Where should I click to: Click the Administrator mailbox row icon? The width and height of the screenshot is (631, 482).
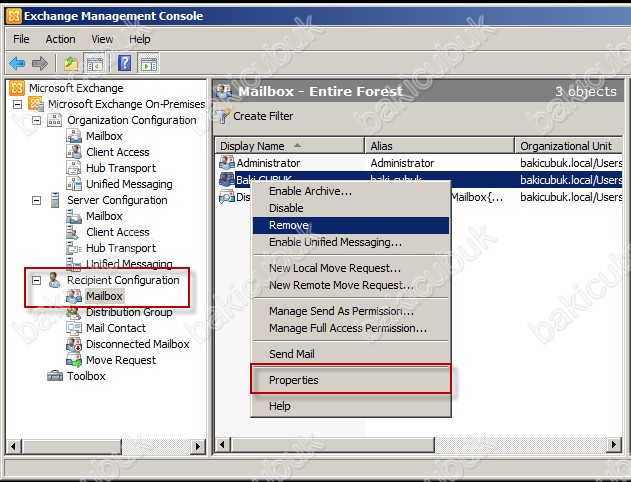[x=227, y=163]
